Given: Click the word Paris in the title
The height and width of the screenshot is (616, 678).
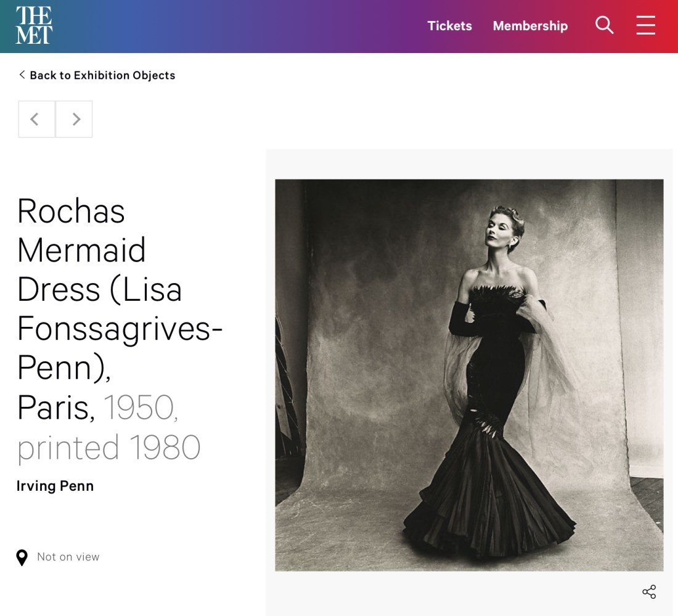Looking at the screenshot, I should [x=54, y=408].
